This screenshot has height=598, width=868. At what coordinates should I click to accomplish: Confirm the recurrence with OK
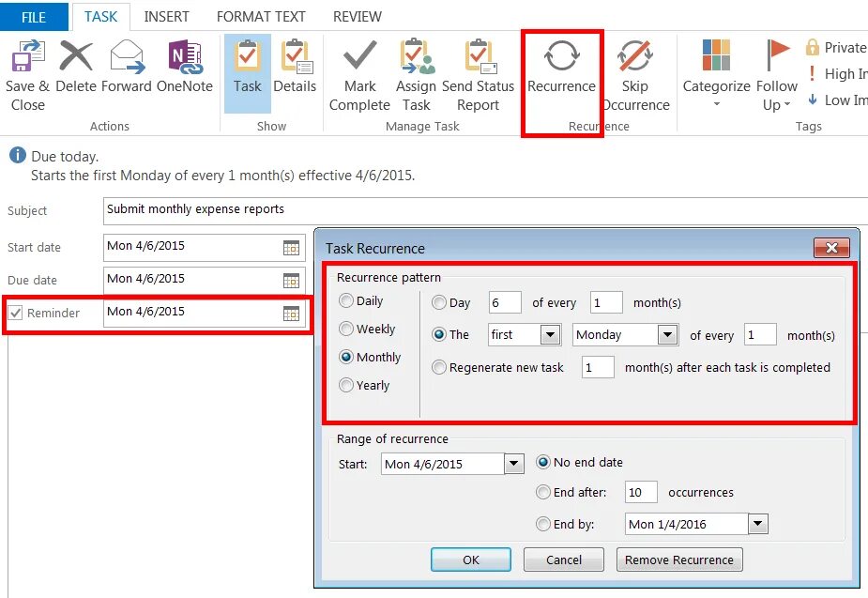click(471, 560)
